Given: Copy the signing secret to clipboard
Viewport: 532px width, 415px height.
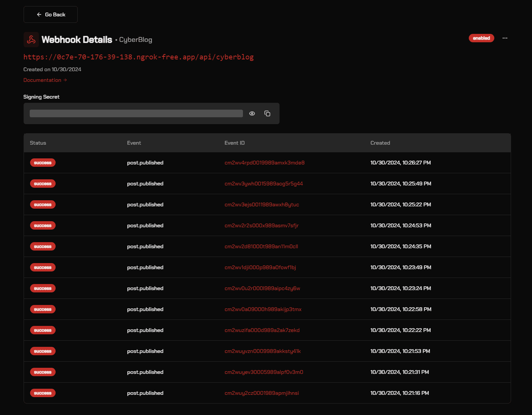Looking at the screenshot, I should (267, 113).
